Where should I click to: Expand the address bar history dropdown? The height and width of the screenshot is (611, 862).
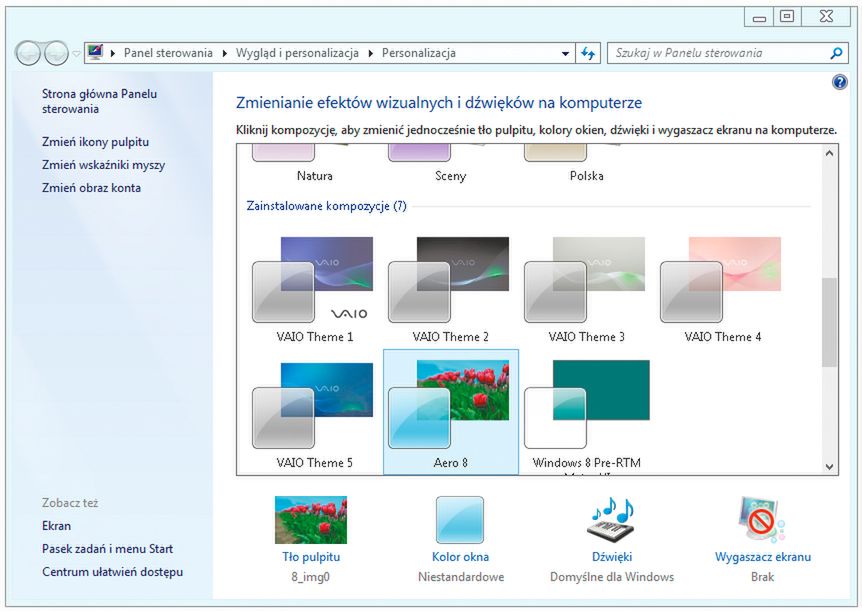(x=565, y=53)
